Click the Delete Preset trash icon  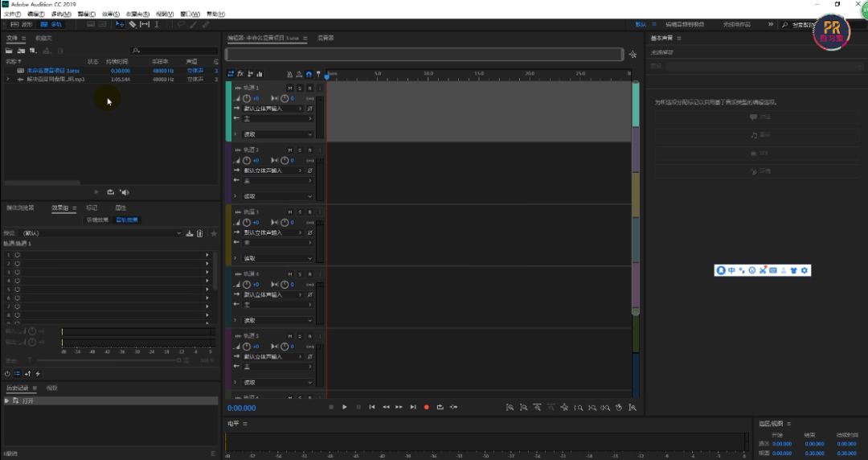pos(200,233)
